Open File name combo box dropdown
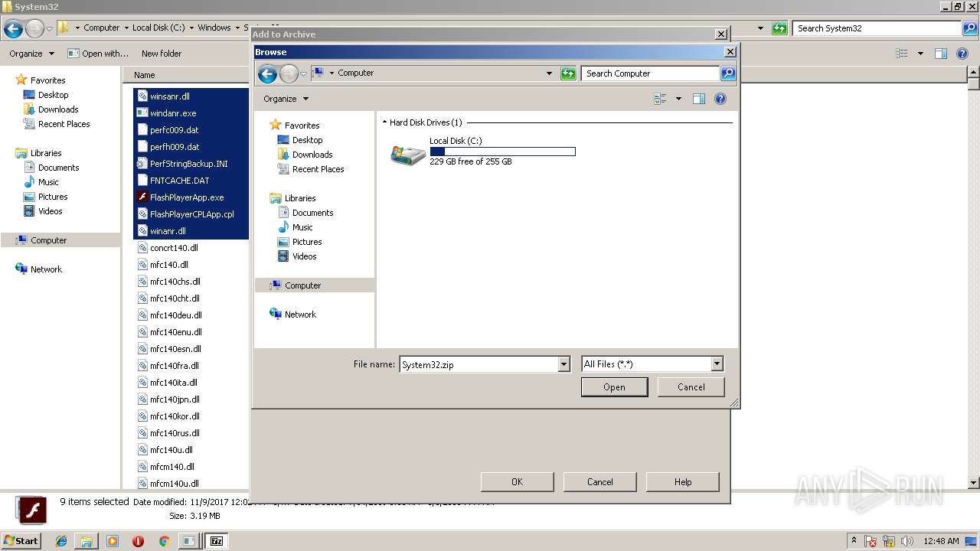 tap(564, 364)
